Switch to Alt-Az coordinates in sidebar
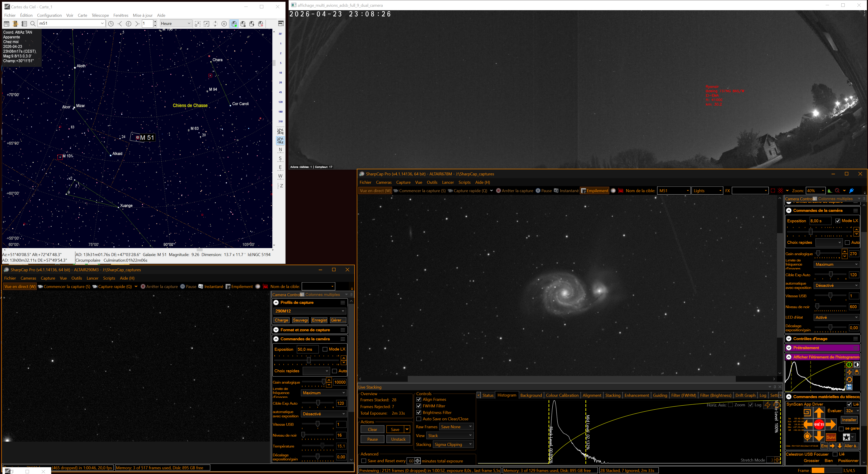This screenshot has height=474, width=868. click(280, 140)
